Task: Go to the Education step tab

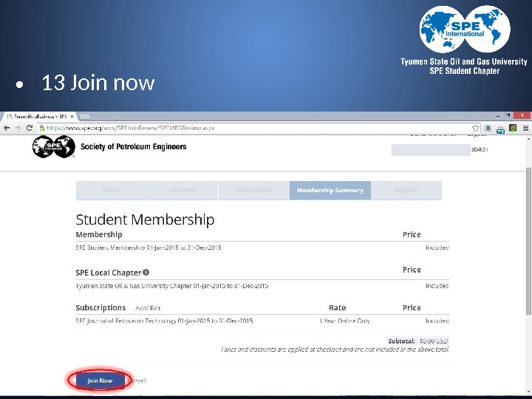Action: [x=183, y=191]
